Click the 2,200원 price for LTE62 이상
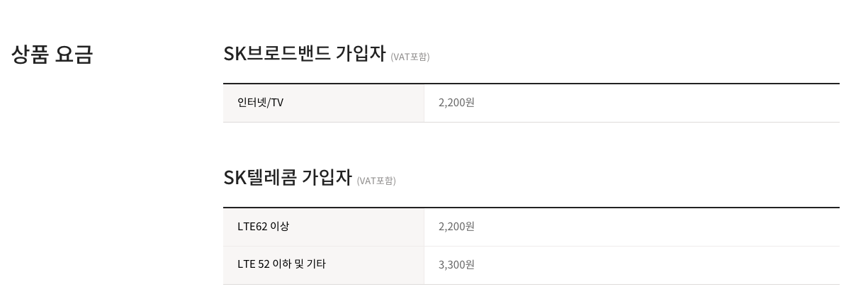The image size is (868, 294). (456, 227)
